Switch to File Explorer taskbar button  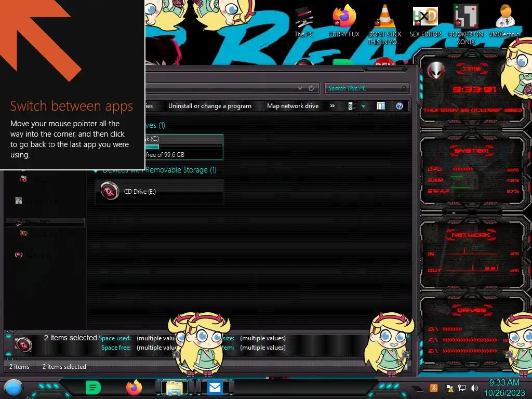pos(175,388)
